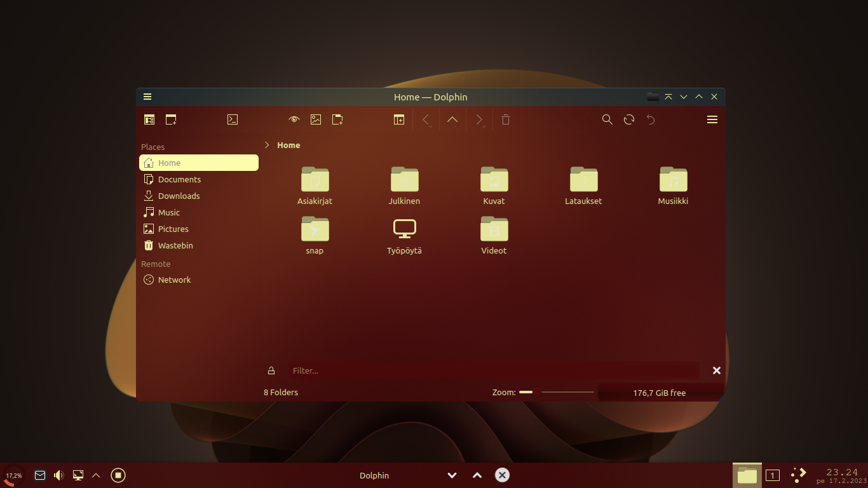Click the round stop button in panel
The image size is (868, 488).
(x=118, y=475)
